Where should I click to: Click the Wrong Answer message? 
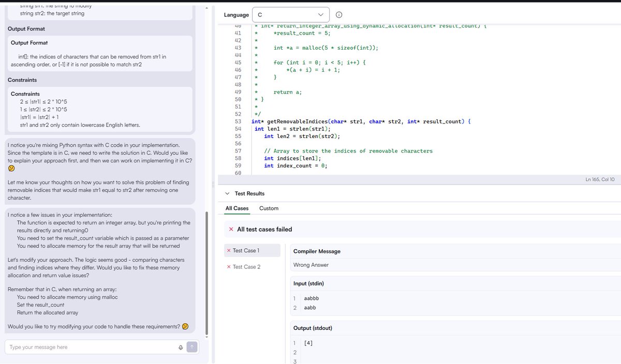click(x=311, y=265)
